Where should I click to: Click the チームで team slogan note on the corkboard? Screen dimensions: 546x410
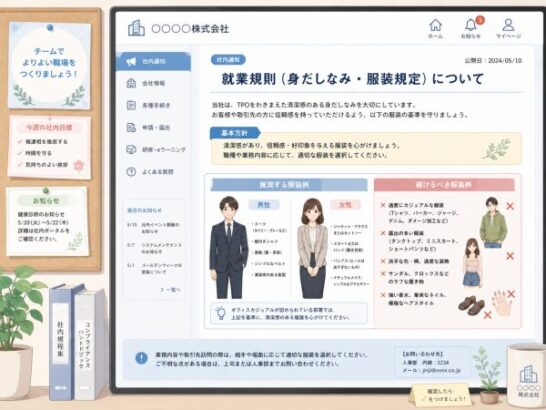(x=49, y=65)
